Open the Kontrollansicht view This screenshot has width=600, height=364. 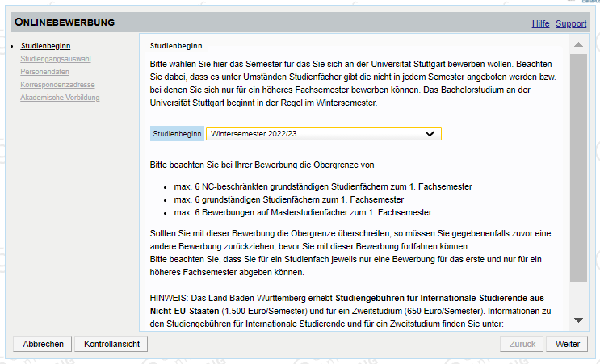[111, 344]
